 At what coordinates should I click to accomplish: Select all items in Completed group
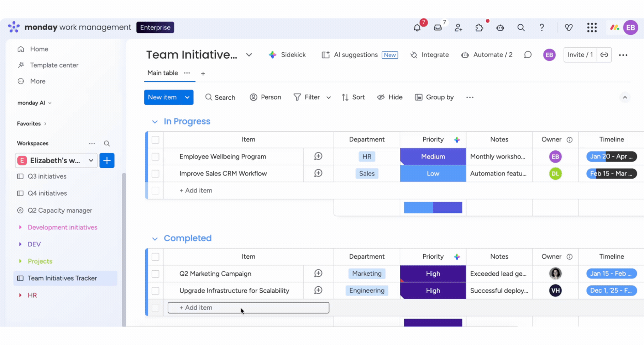click(156, 257)
